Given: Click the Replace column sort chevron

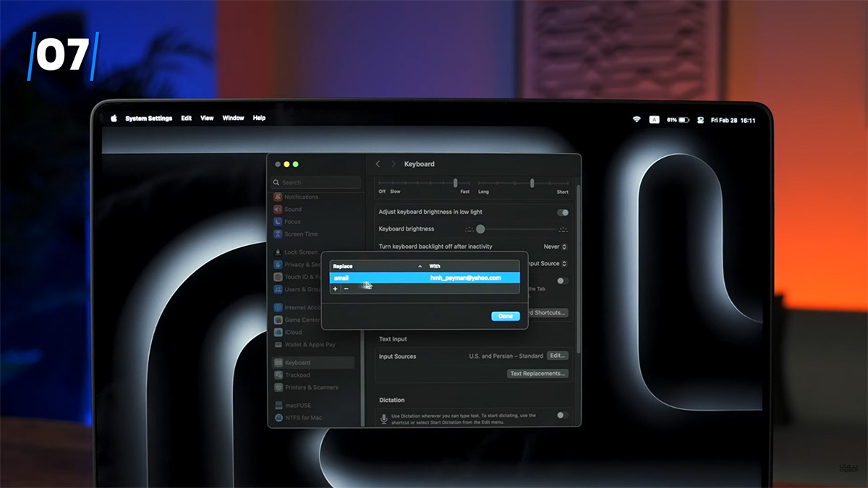Looking at the screenshot, I should [420, 266].
